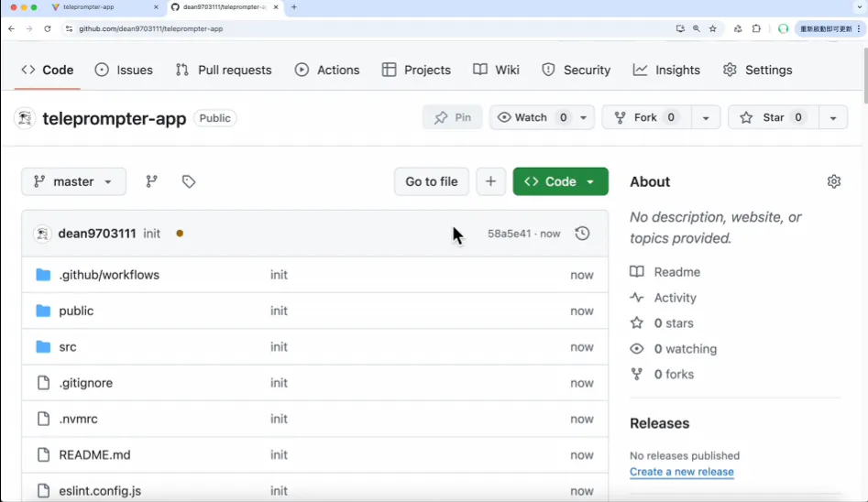This screenshot has width=868, height=502.
Task: Open the Wiki tab
Action: click(496, 70)
